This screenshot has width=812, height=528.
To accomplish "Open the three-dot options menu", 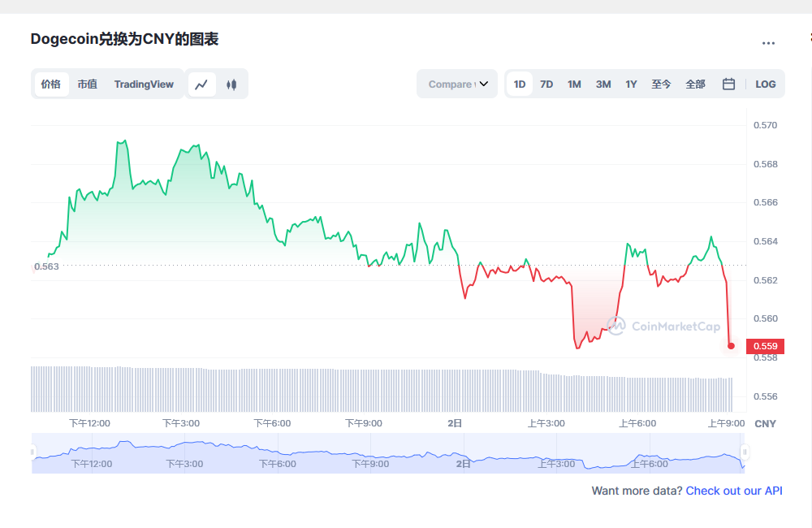I will (x=768, y=43).
